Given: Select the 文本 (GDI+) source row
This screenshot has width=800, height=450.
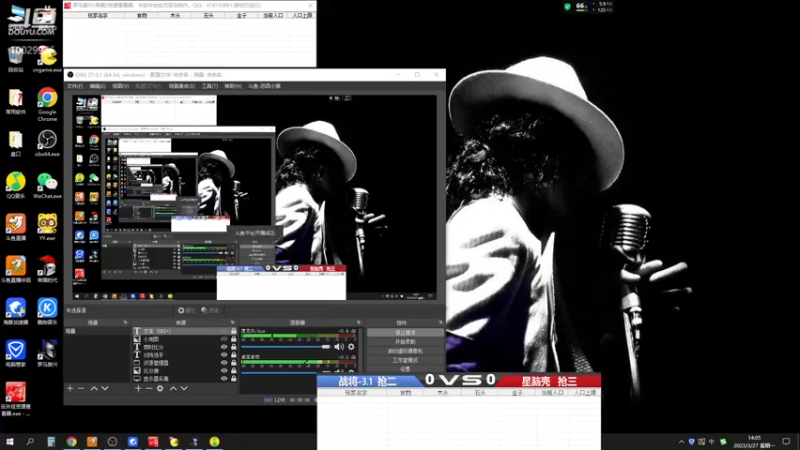Looking at the screenshot, I should (185, 331).
